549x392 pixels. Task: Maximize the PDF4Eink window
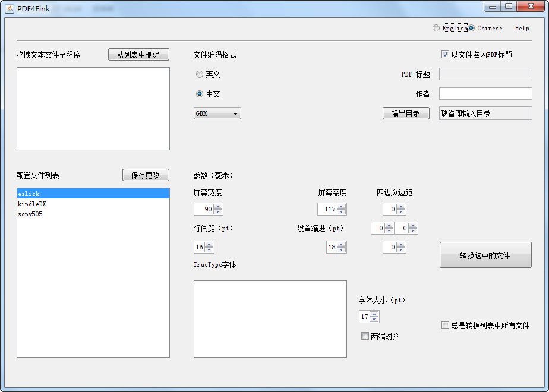pyautogui.click(x=509, y=7)
